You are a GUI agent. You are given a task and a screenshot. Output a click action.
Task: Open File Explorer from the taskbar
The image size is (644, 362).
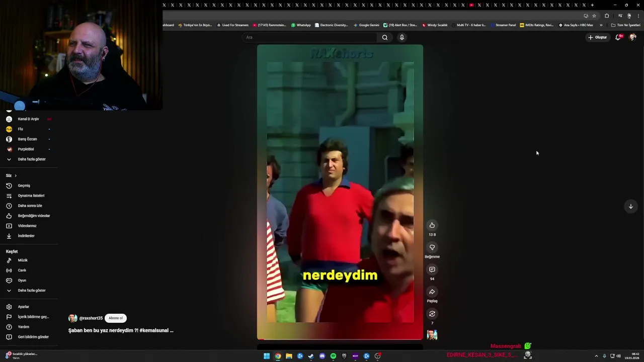(289, 356)
